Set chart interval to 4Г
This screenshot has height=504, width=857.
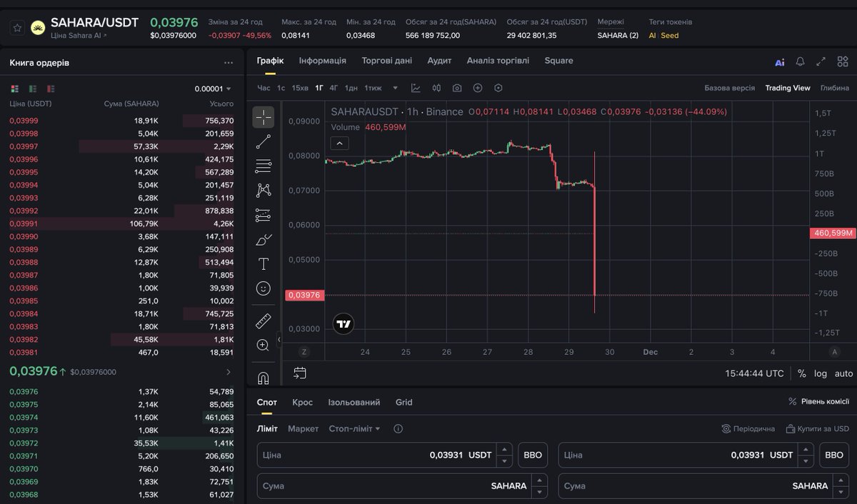coord(334,88)
